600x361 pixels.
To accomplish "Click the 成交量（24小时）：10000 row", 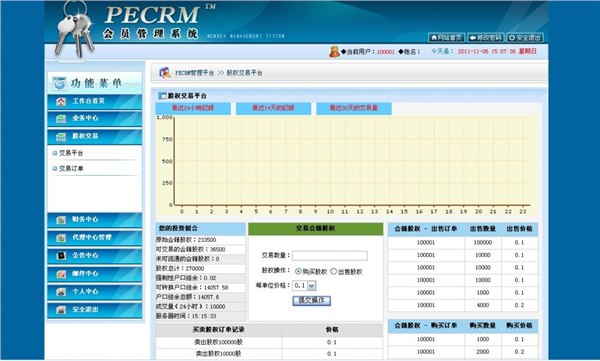I will point(201,307).
